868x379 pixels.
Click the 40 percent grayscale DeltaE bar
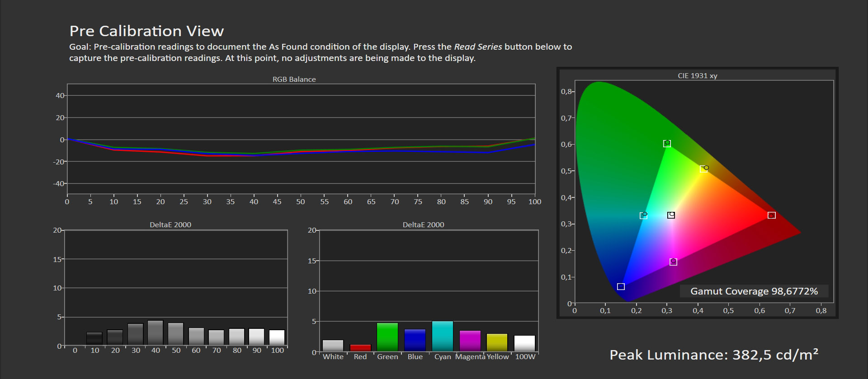[155, 333]
